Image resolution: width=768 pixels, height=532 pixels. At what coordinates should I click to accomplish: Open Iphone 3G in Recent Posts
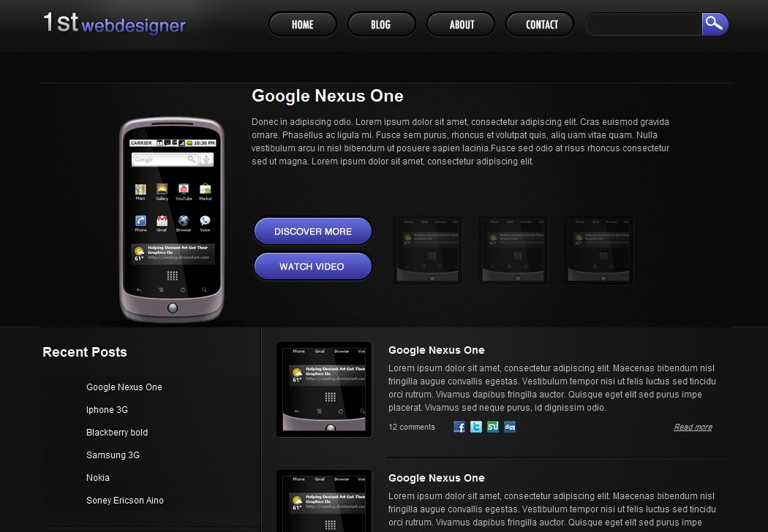coord(107,410)
